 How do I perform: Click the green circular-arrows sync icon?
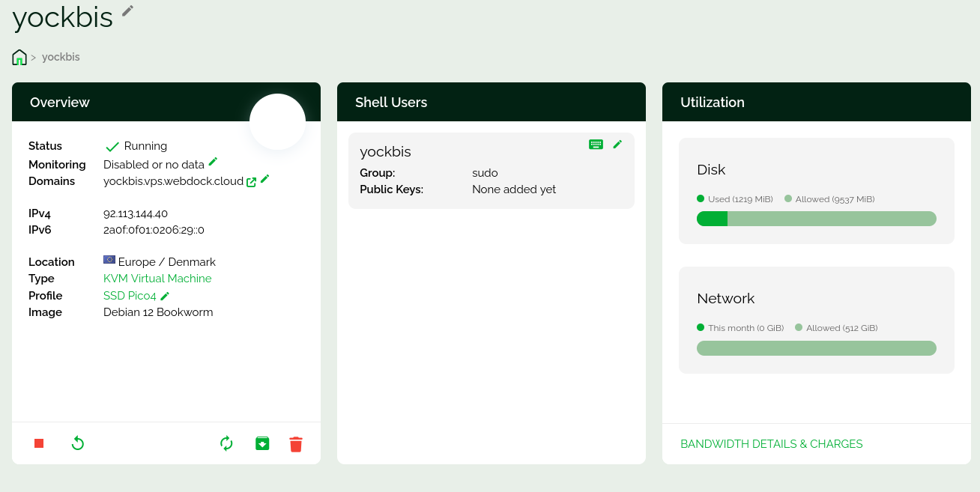click(x=226, y=443)
